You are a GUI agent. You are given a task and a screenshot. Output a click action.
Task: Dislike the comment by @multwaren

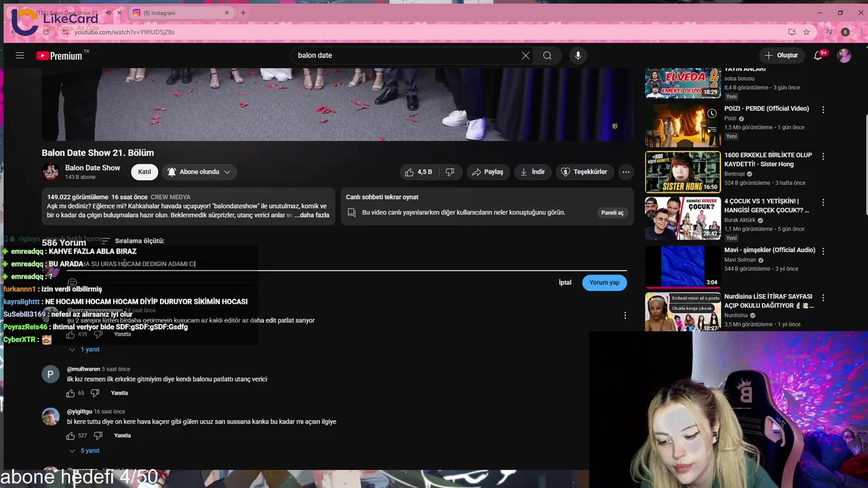[x=95, y=393]
